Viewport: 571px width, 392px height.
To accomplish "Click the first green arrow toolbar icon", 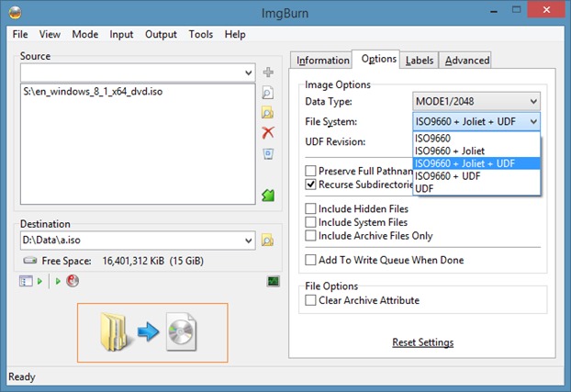I will 39,281.
